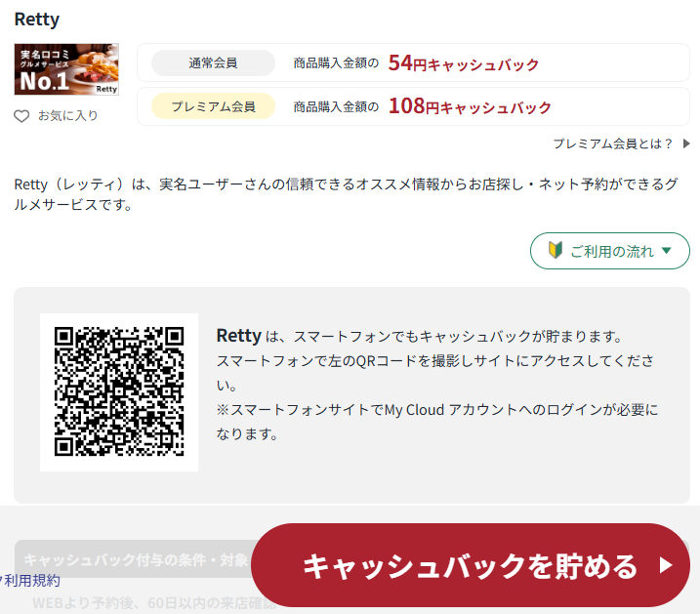Open the プレミアム会員とは？ link
This screenshot has height=614, width=700.
(x=612, y=143)
